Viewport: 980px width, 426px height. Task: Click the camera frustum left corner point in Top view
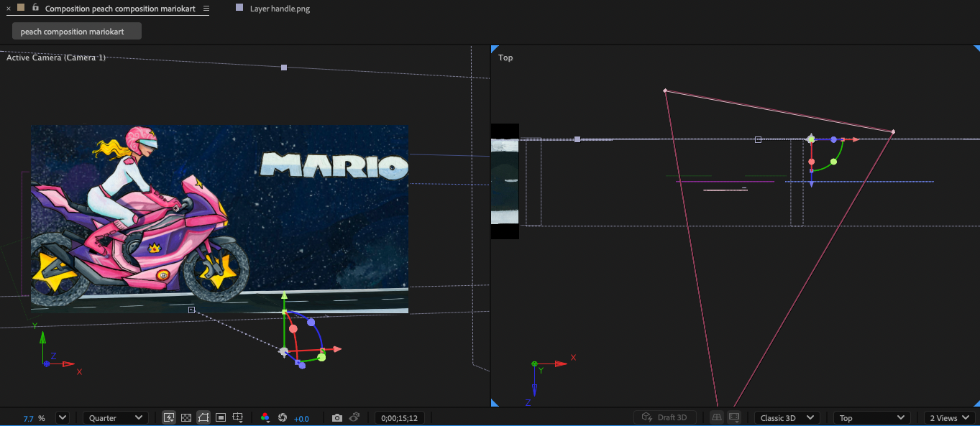665,91
